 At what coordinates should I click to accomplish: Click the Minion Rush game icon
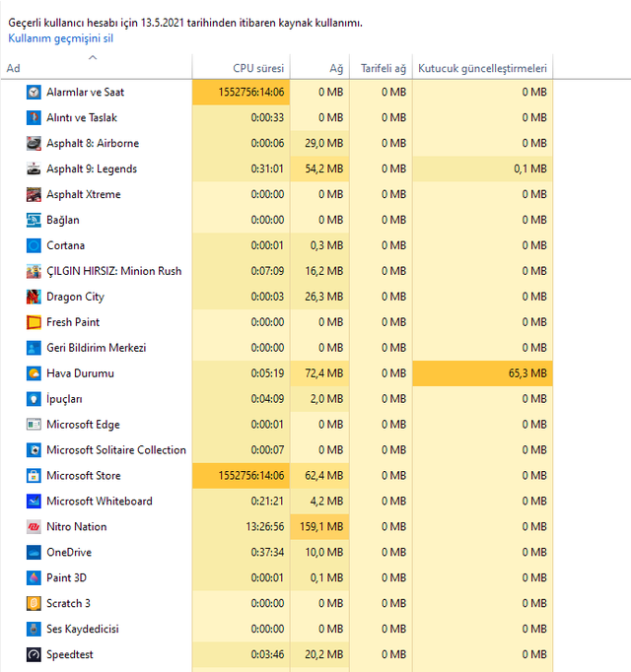[34, 271]
